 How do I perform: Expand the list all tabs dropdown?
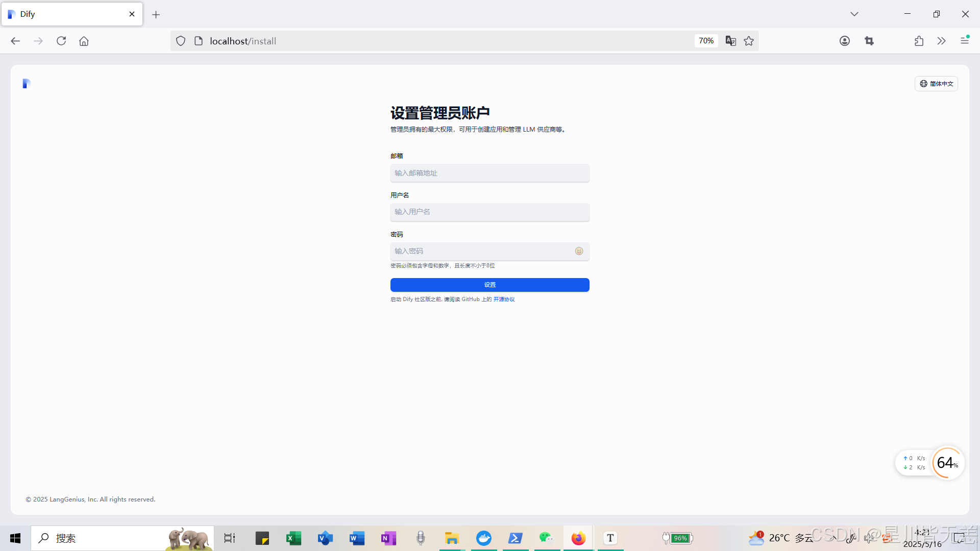854,14
